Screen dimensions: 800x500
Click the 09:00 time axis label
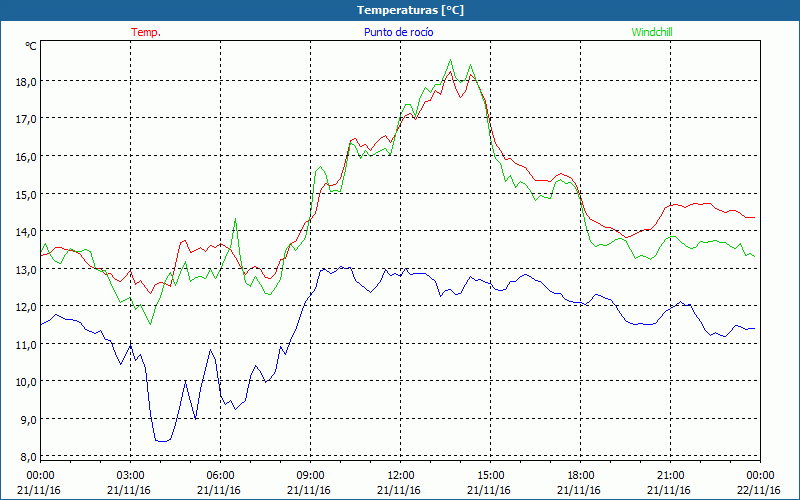310,476
